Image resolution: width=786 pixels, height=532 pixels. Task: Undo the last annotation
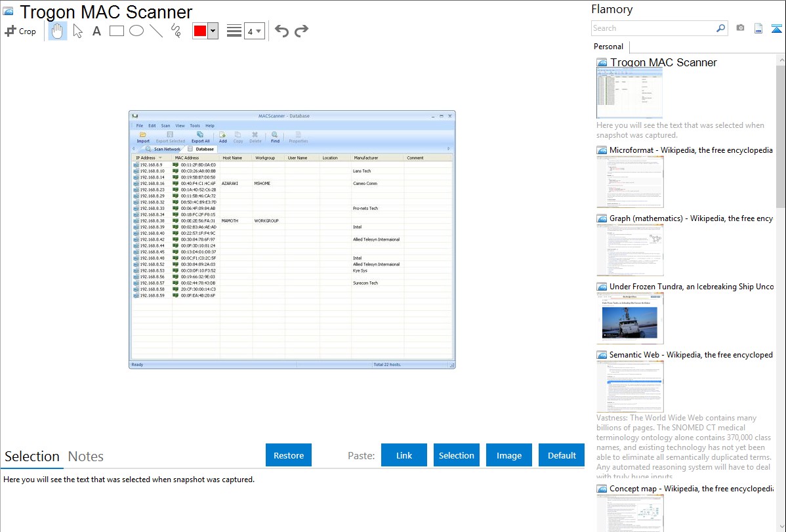(x=281, y=31)
